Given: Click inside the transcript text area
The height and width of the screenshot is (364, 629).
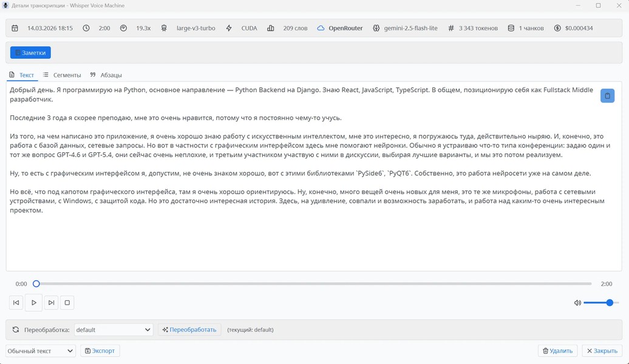Looking at the screenshot, I should point(314,177).
